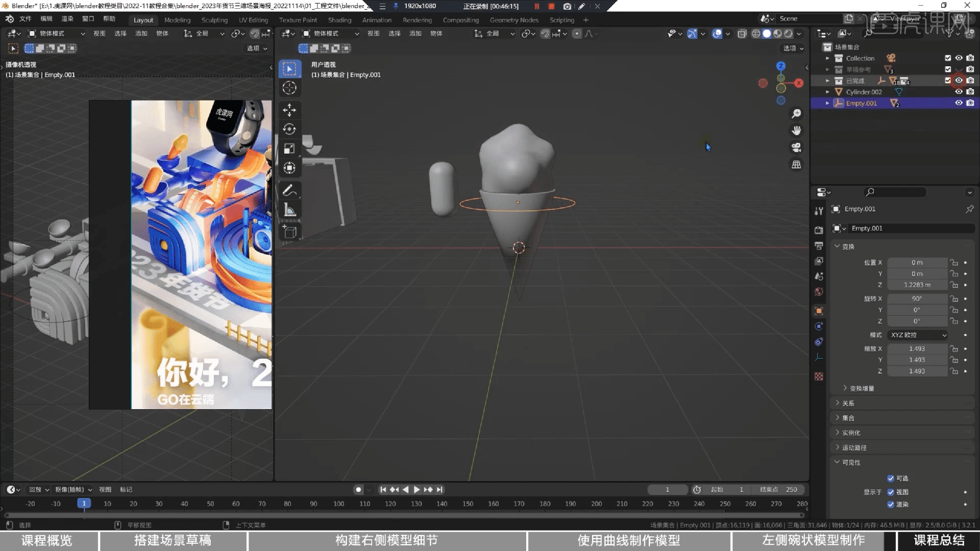Open the Scene properties tab
Image resolution: width=980 pixels, height=551 pixels.
[819, 276]
